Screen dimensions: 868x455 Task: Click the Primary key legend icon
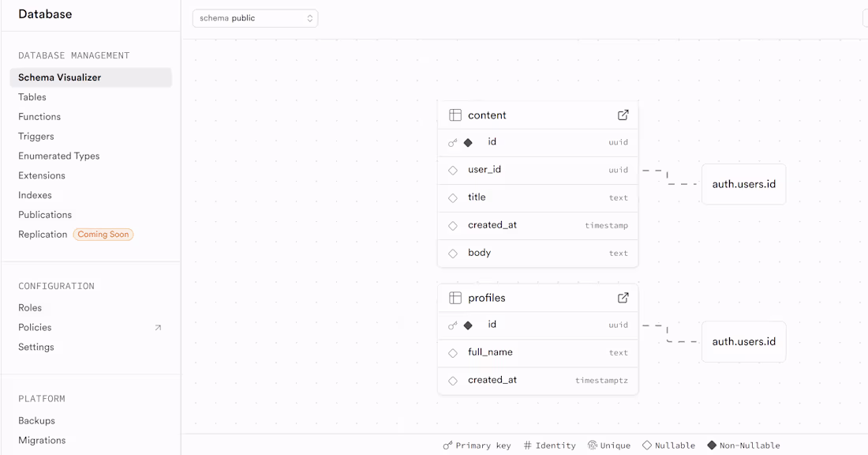click(447, 446)
